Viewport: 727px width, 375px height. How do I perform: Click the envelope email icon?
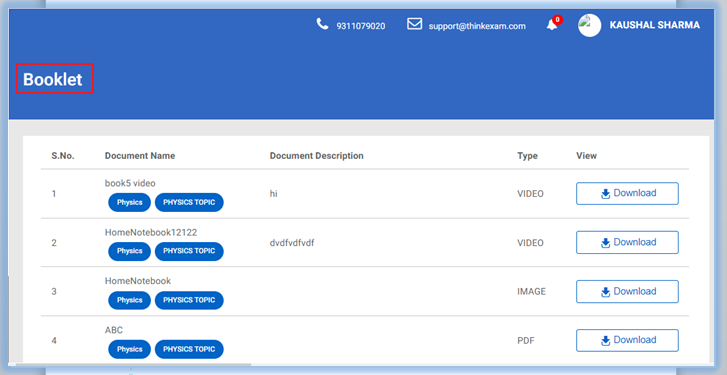pos(415,24)
